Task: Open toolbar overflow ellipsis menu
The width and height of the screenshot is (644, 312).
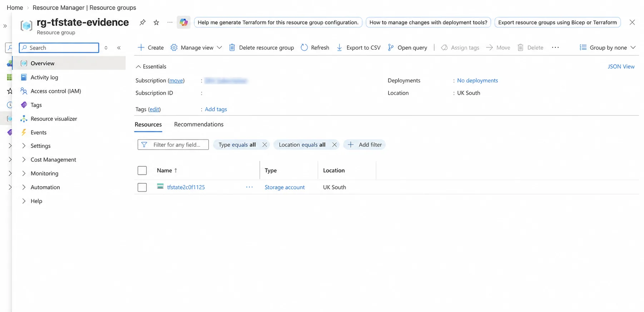Action: pos(555,48)
